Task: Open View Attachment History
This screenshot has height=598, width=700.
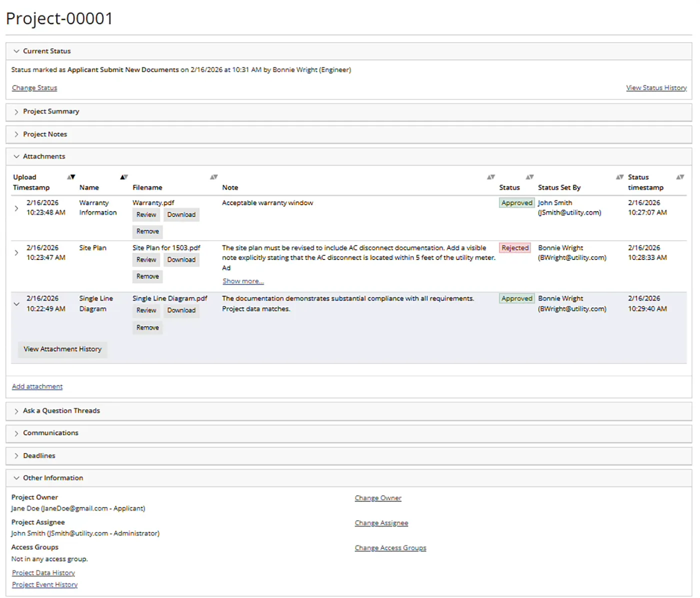Action: [x=62, y=349]
